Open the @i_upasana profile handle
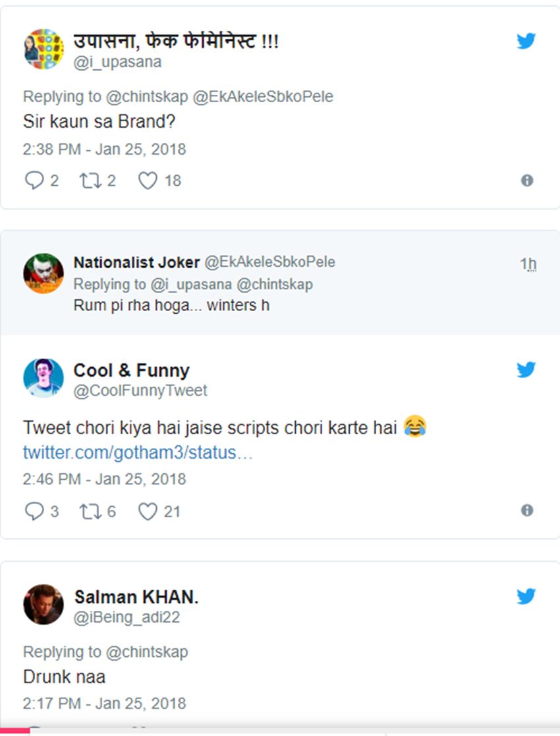560x736 pixels. (x=117, y=62)
